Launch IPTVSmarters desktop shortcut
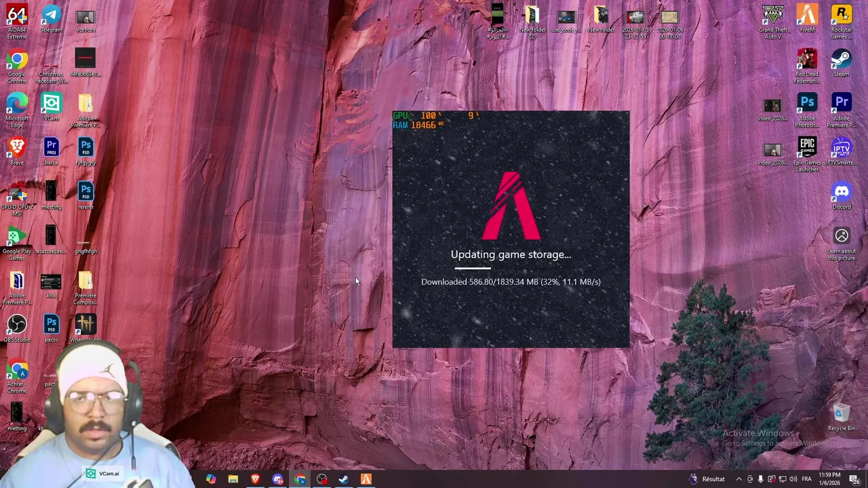The width and height of the screenshot is (868, 488). click(x=842, y=151)
